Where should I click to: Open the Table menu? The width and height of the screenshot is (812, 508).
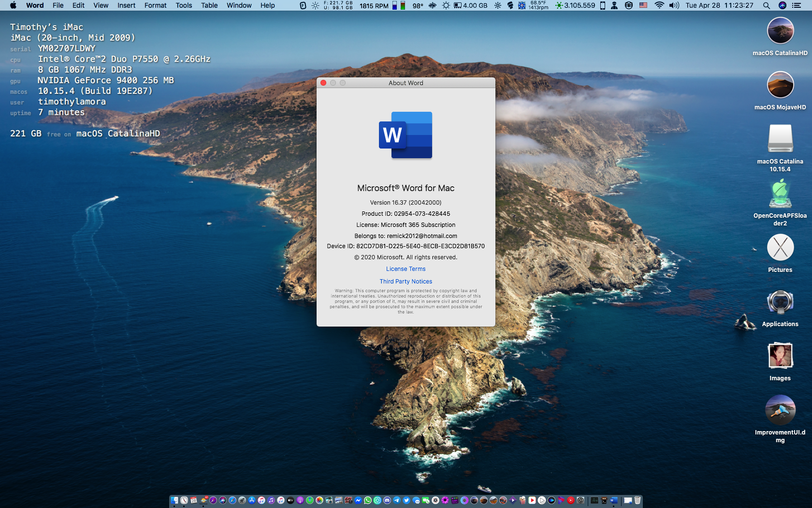(209, 5)
